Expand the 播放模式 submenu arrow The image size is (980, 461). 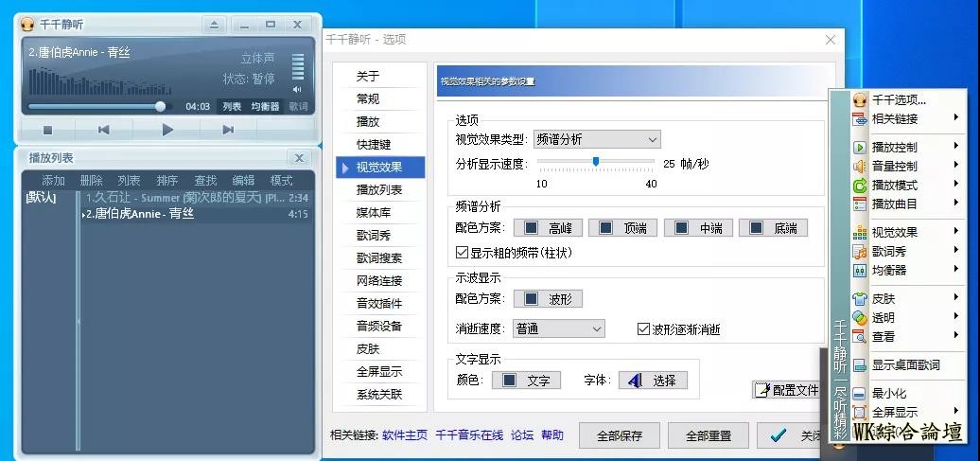[956, 184]
